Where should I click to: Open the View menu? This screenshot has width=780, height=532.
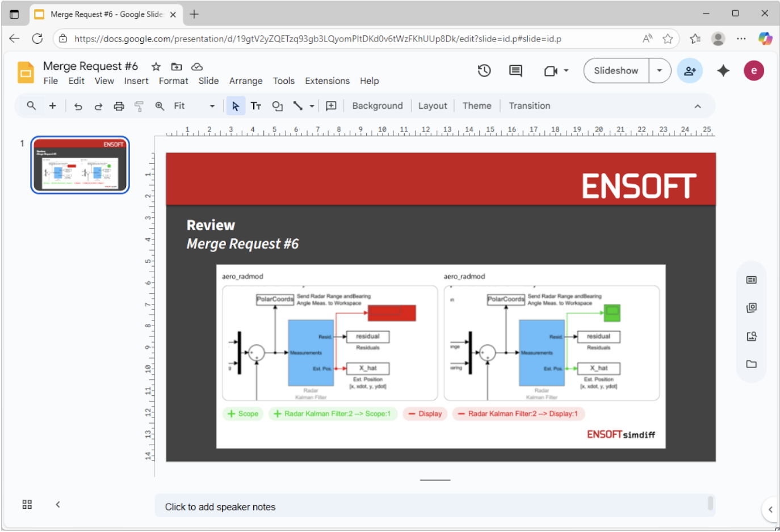(104, 81)
